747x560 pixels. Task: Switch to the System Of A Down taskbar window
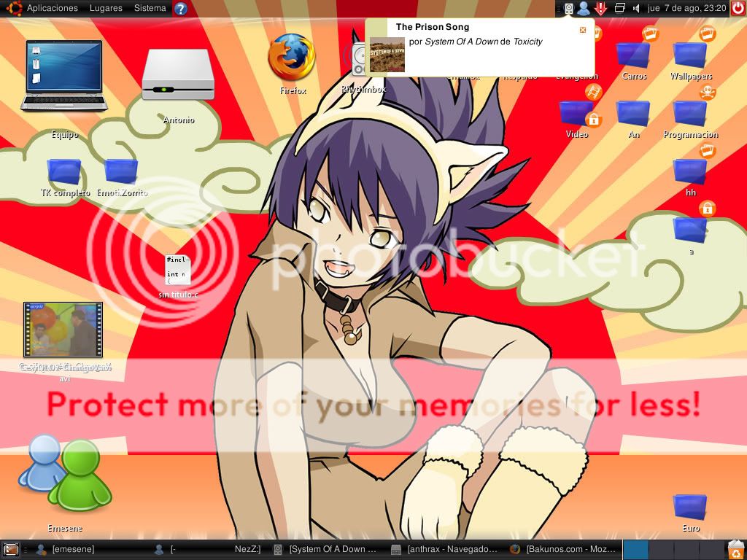326,550
